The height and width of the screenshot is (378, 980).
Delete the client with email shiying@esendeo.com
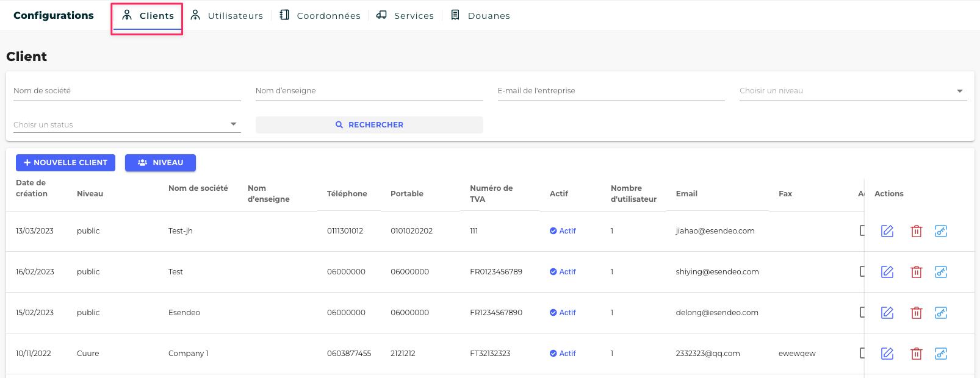point(916,272)
